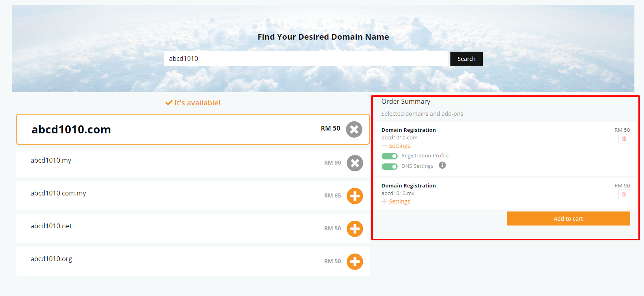This screenshot has width=644, height=296.
Task: Click the It's available! message
Action: coord(193,103)
